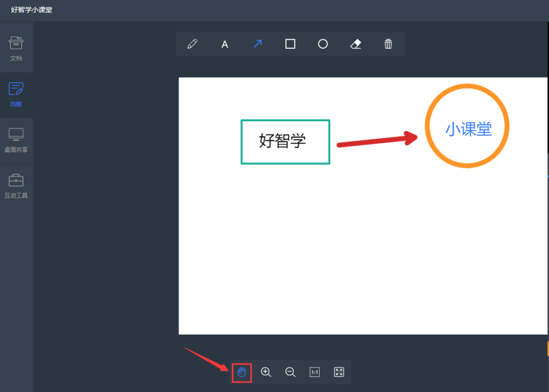Click the 好智学小课堂 title text
Image resolution: width=549 pixels, height=392 pixels.
tap(32, 10)
